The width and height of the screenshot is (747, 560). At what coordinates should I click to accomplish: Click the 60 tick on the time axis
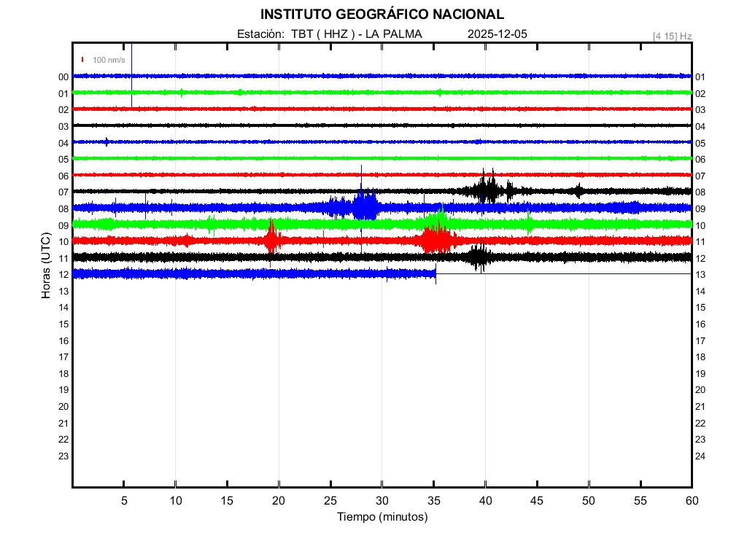click(691, 500)
